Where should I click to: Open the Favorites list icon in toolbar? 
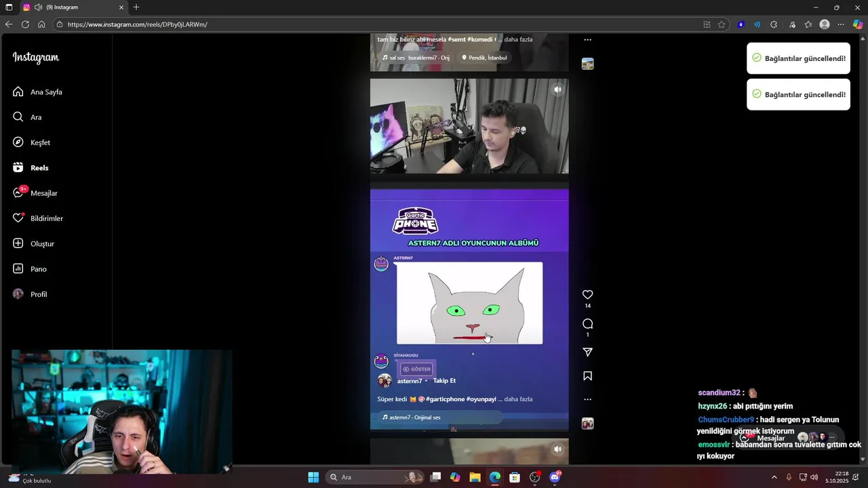click(x=808, y=24)
